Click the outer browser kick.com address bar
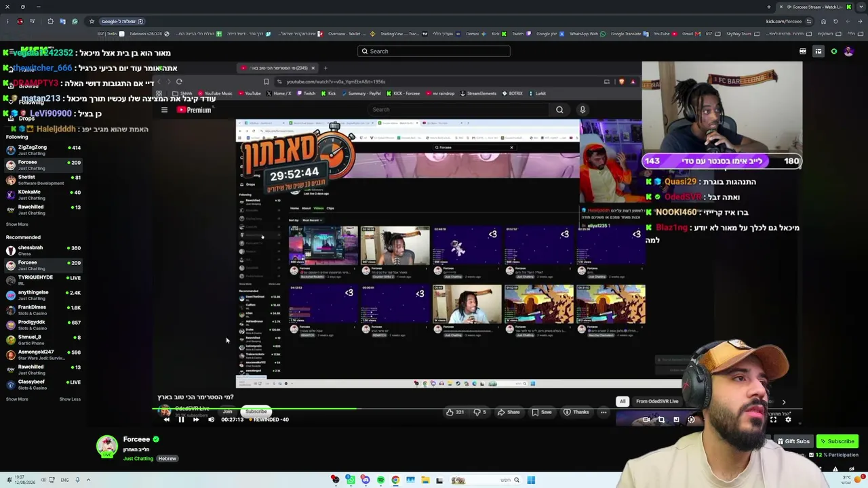 (783, 21)
